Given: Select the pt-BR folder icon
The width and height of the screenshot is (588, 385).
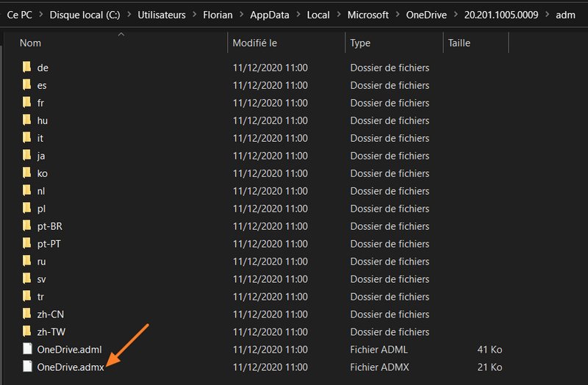Looking at the screenshot, I should coord(26,226).
